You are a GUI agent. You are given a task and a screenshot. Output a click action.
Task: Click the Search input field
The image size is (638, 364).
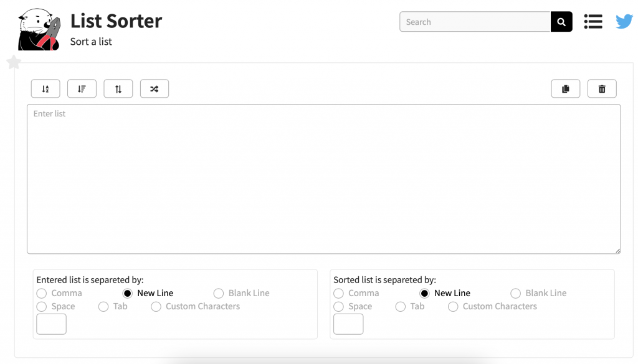[475, 21]
